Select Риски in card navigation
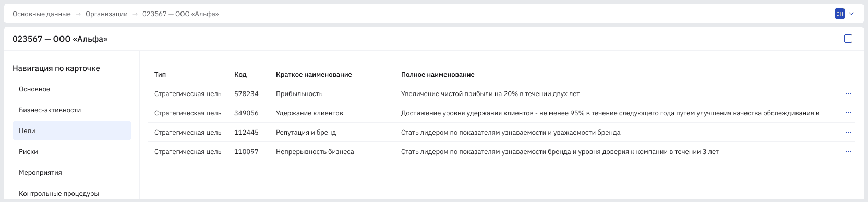Viewport: 868px width, 202px height. pos(72,152)
